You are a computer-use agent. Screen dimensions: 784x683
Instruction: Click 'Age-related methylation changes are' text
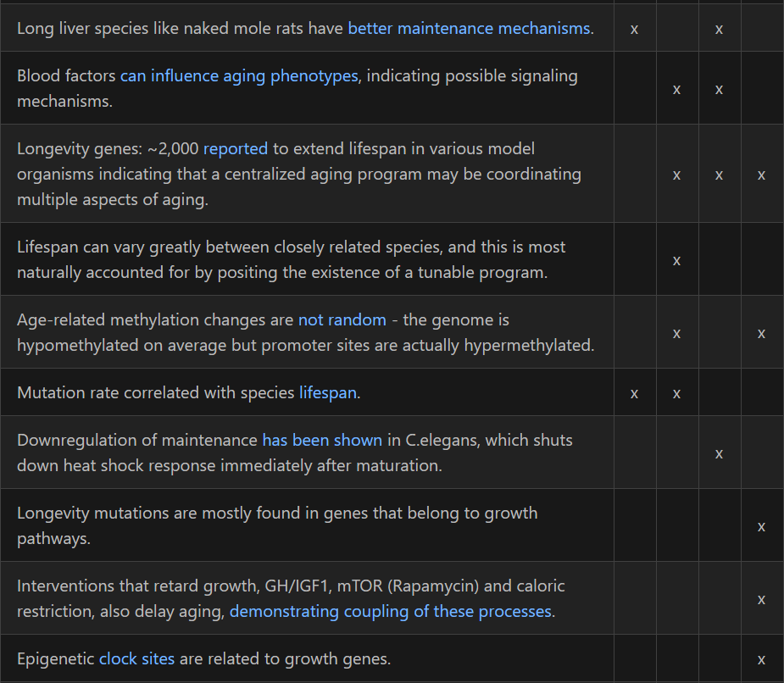pos(155,319)
